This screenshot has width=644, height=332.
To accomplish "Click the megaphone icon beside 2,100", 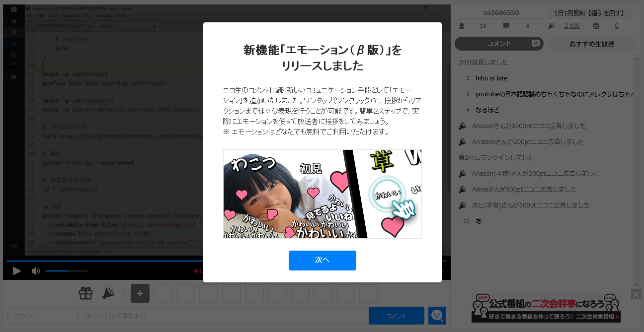I will point(551,26).
